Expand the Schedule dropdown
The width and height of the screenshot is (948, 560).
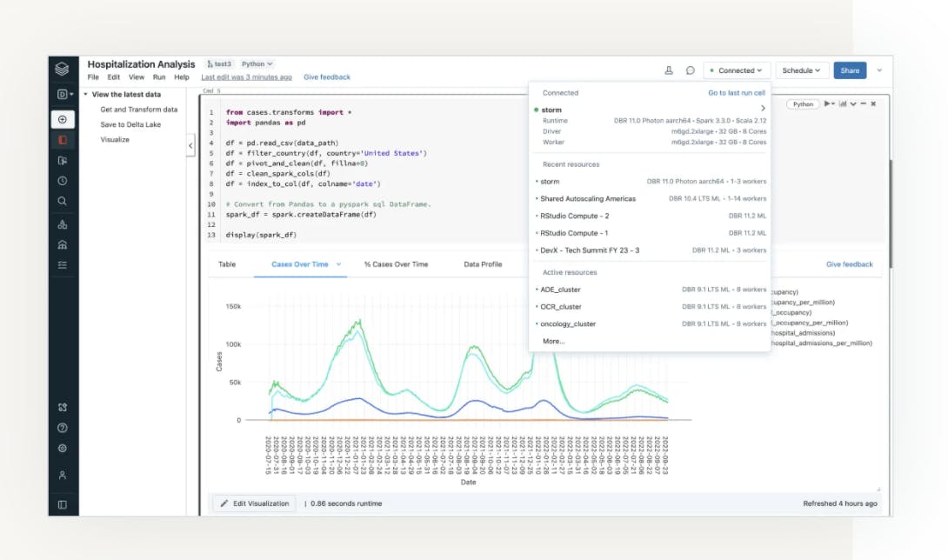tap(801, 70)
